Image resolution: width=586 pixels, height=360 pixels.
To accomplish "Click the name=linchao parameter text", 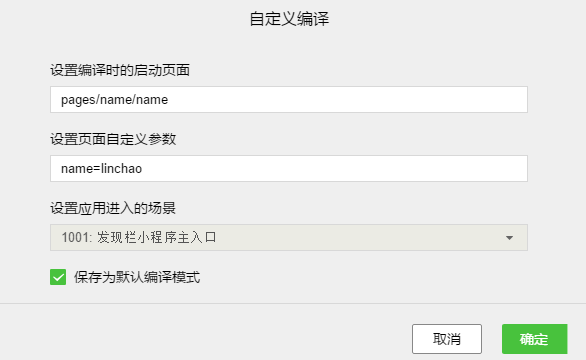I will [x=101, y=169].
